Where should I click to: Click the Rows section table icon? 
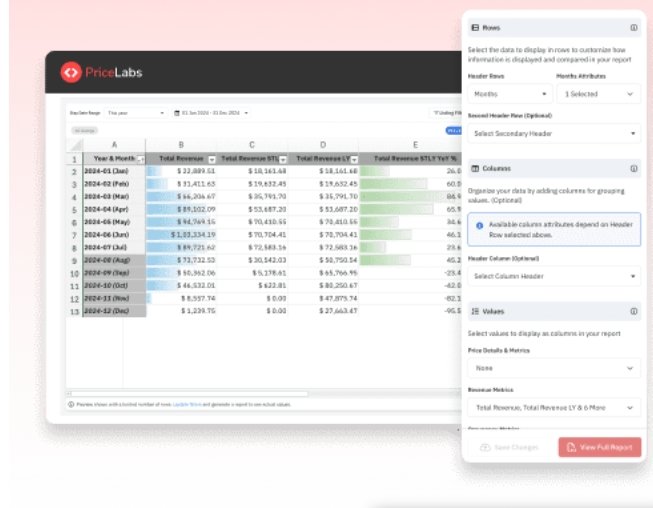coord(475,28)
